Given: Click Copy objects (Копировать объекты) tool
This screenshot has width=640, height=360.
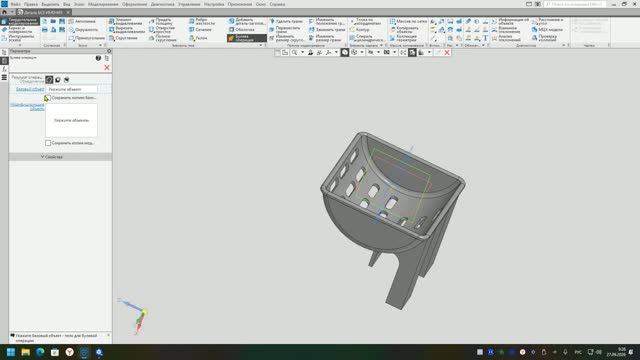Looking at the screenshot, I should point(404,30).
